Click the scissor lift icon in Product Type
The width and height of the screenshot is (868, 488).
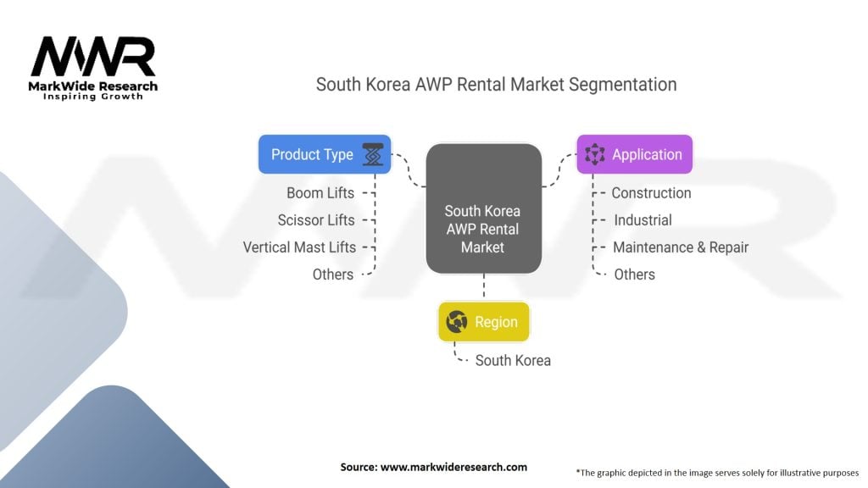[371, 154]
